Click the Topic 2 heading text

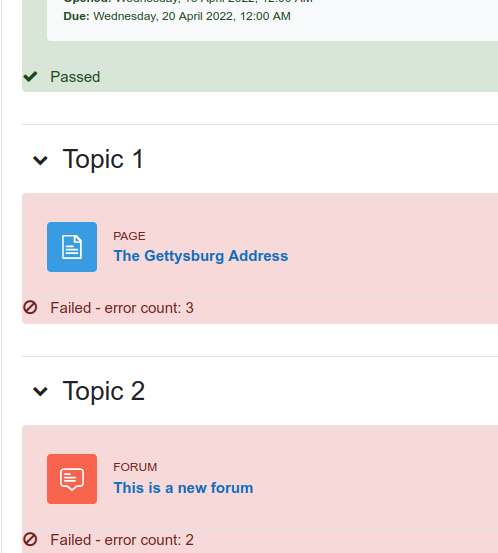pos(104,391)
